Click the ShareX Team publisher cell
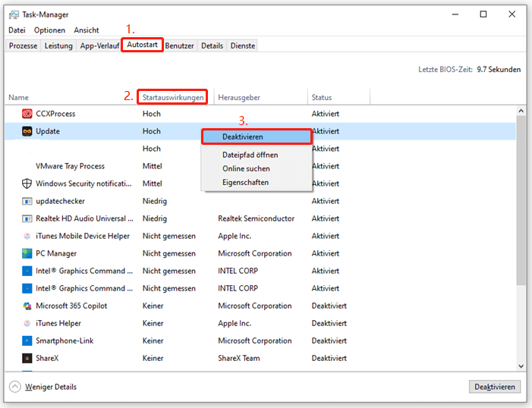Viewport: 532px width, 408px height. click(239, 358)
